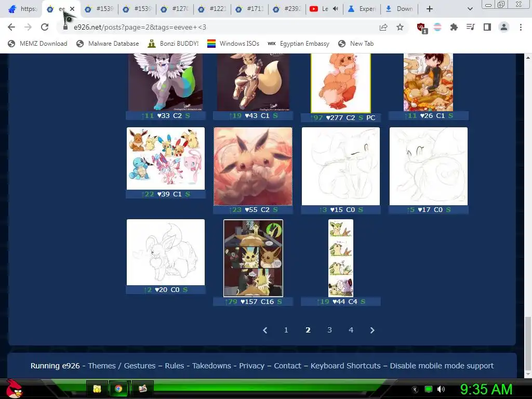The height and width of the screenshot is (399, 532).
Task: Open the New Tab bookmark
Action: (356, 44)
